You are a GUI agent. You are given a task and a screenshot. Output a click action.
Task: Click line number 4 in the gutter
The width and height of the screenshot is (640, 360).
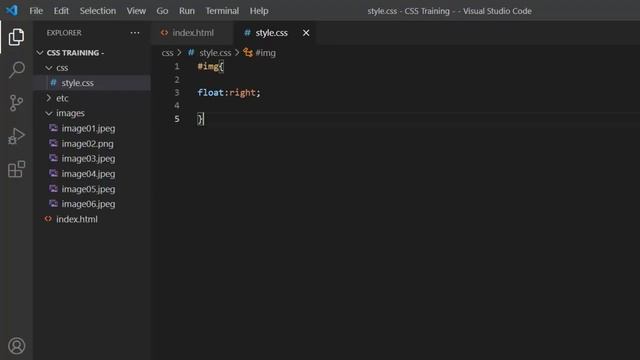click(x=177, y=106)
